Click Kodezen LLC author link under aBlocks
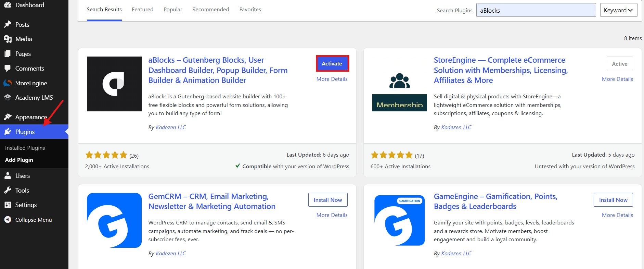The width and height of the screenshot is (644, 269). pos(171,127)
